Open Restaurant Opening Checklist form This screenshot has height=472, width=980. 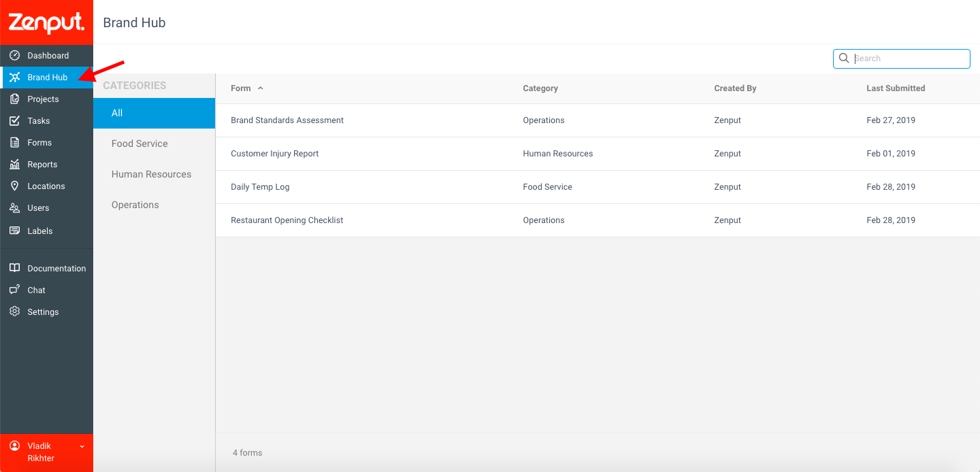coord(287,220)
